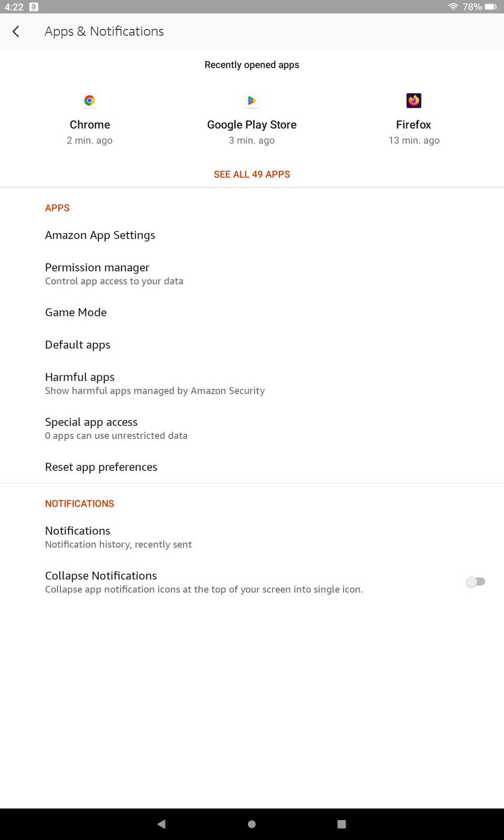Open the Google Play Store icon

pos(252,100)
